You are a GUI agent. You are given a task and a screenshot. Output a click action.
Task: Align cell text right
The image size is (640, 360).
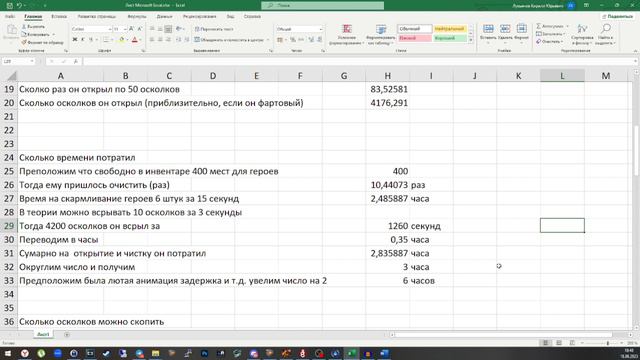(168, 40)
